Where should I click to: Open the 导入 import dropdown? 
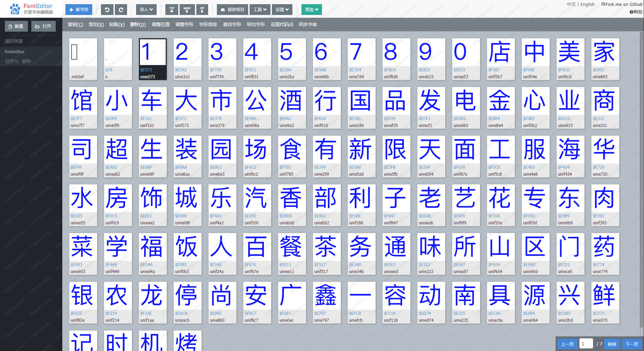[x=146, y=9]
